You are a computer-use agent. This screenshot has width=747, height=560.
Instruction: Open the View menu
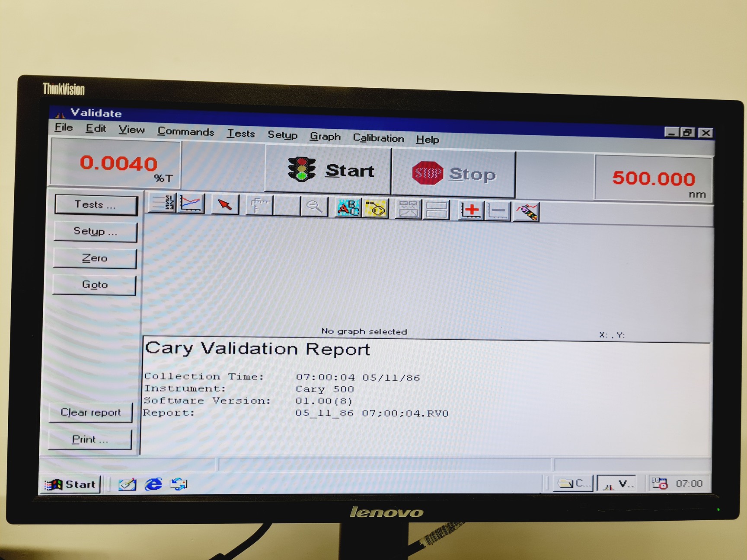coord(131,130)
